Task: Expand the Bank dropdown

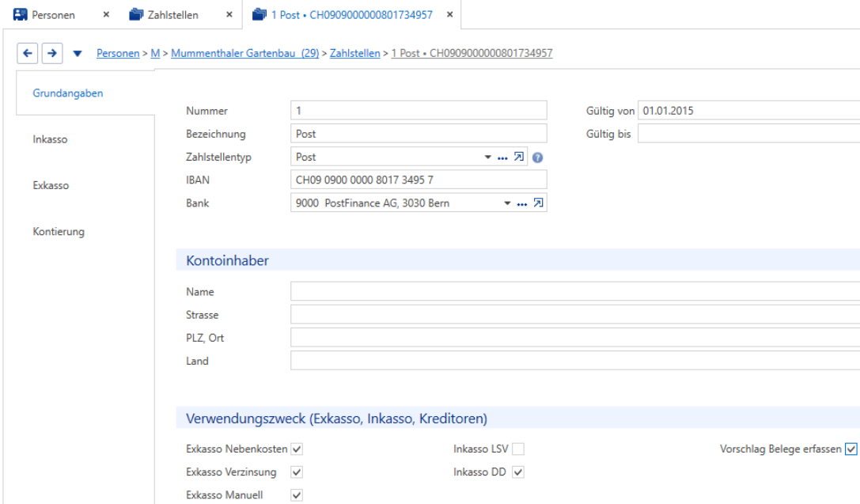Action: tap(507, 203)
